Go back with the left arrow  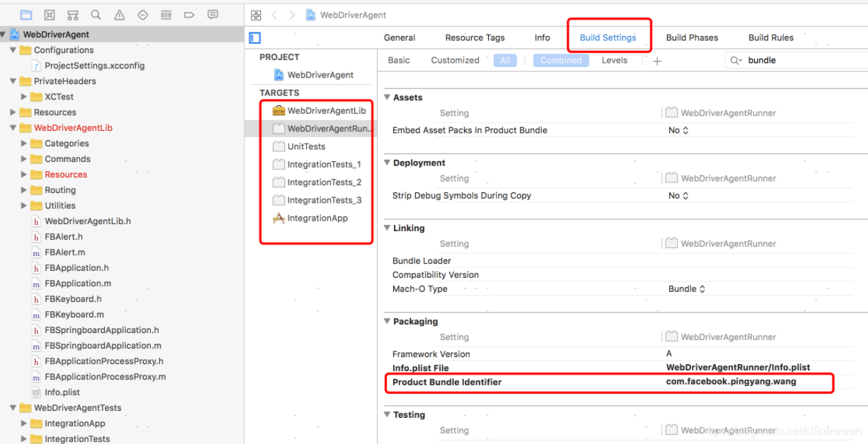pos(274,15)
